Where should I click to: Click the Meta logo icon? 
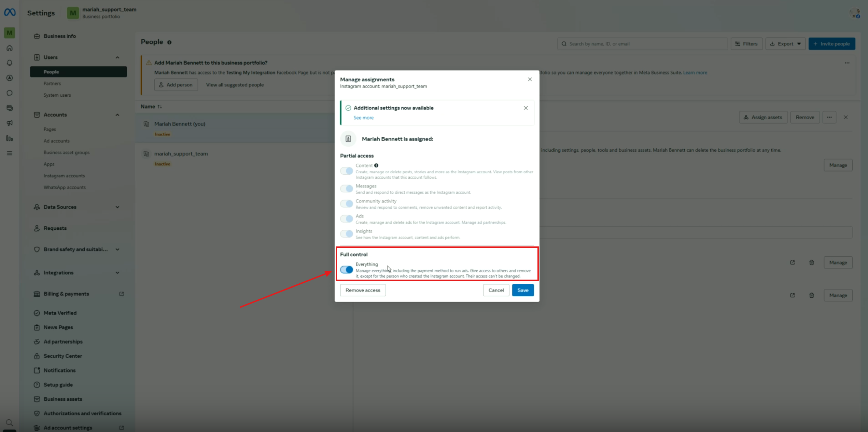10,13
